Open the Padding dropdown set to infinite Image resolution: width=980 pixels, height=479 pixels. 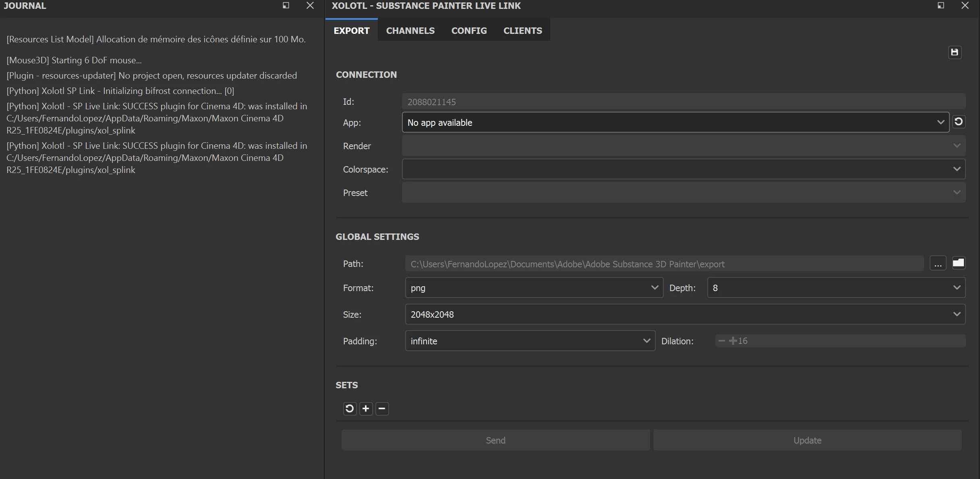tap(530, 341)
